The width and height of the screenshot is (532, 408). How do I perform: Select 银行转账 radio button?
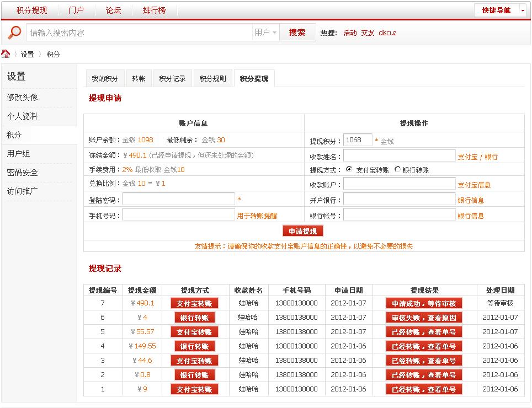[397, 169]
